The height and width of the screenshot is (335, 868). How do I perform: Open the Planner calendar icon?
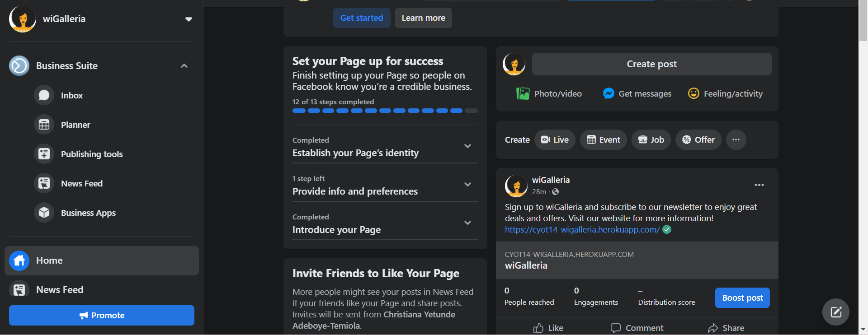[x=44, y=125]
